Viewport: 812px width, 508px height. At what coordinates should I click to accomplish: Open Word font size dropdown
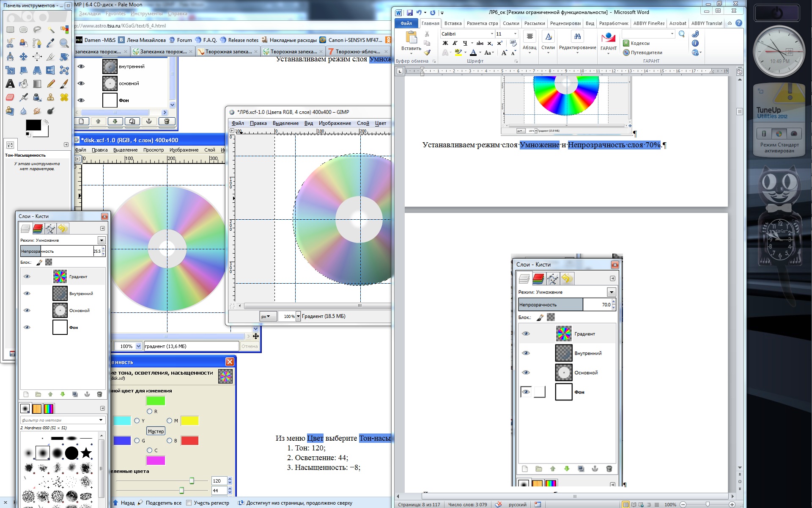(x=515, y=34)
